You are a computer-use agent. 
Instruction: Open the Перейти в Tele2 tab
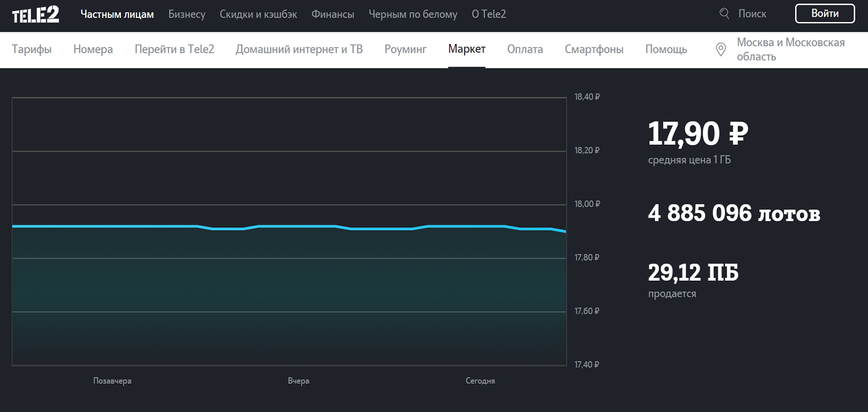click(x=175, y=49)
